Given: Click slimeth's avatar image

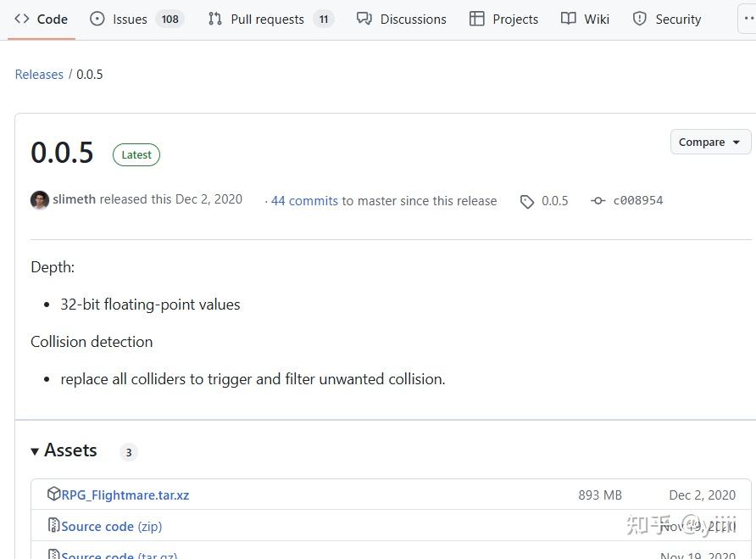Looking at the screenshot, I should pyautogui.click(x=40, y=200).
